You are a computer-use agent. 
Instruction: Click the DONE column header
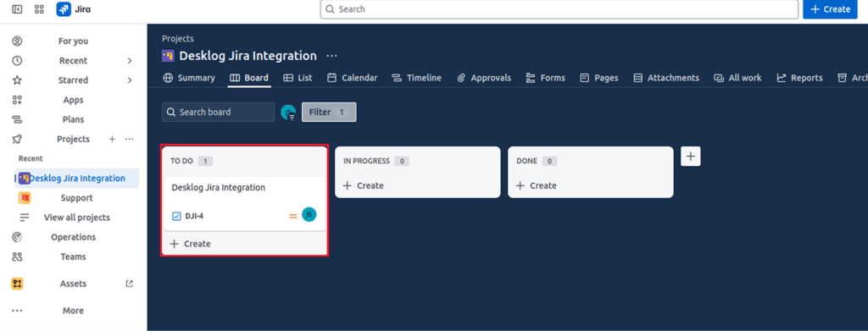527,162
